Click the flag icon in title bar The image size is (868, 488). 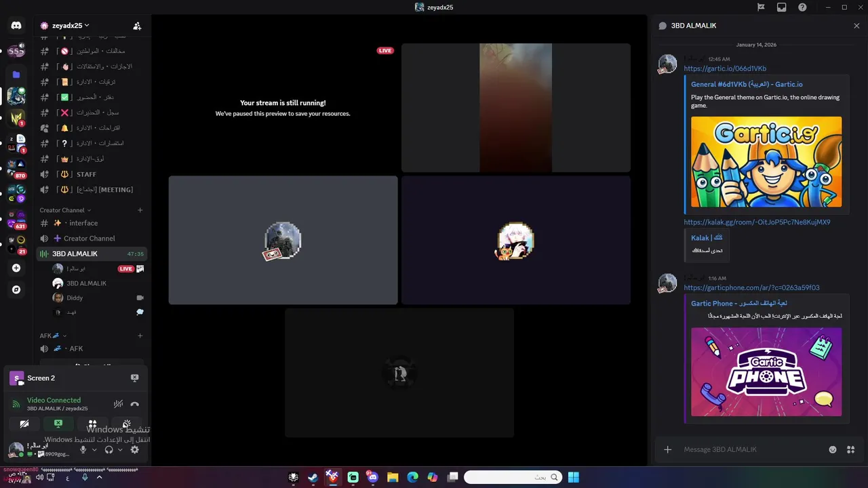pos(761,7)
